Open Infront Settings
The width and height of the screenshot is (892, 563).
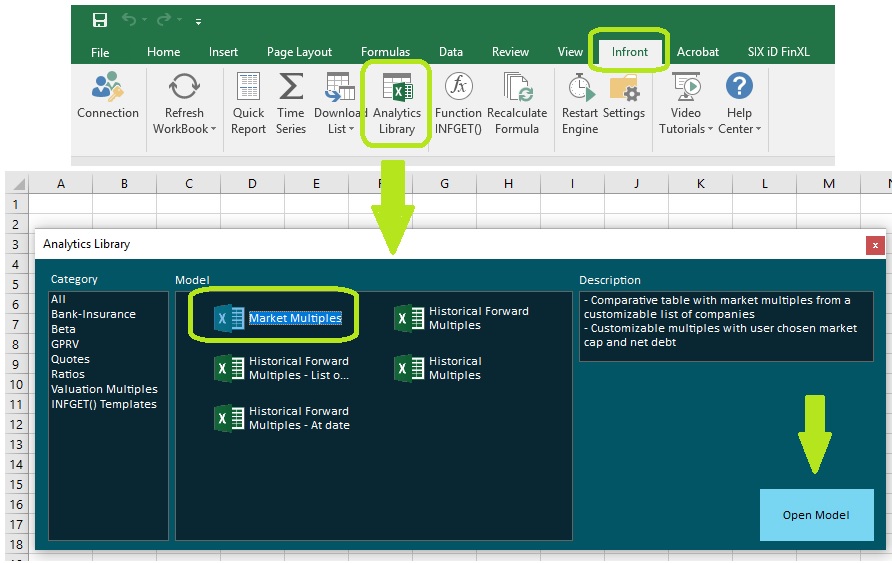(623, 96)
